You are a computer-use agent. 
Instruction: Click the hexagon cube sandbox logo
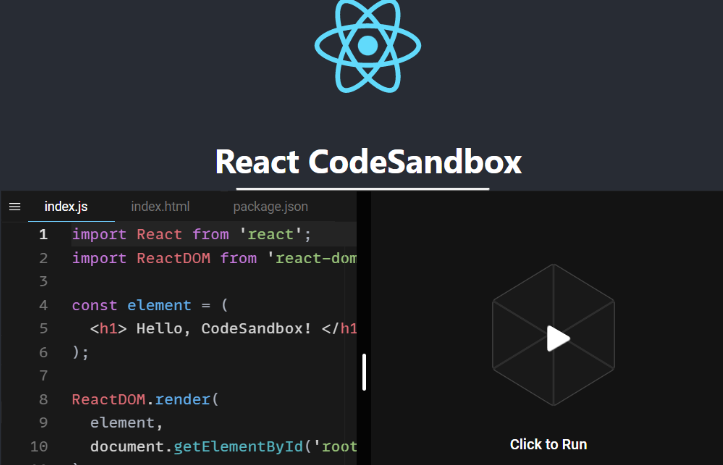(553, 335)
